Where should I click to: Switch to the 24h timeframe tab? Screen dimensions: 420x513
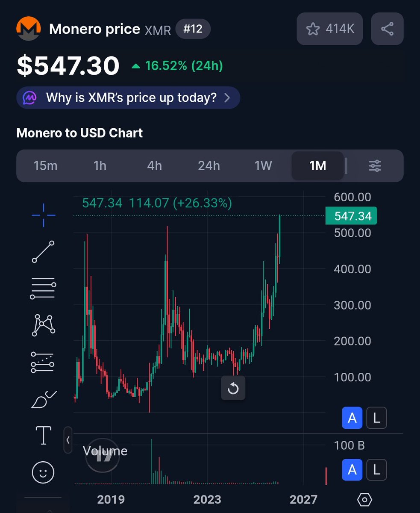pos(209,166)
